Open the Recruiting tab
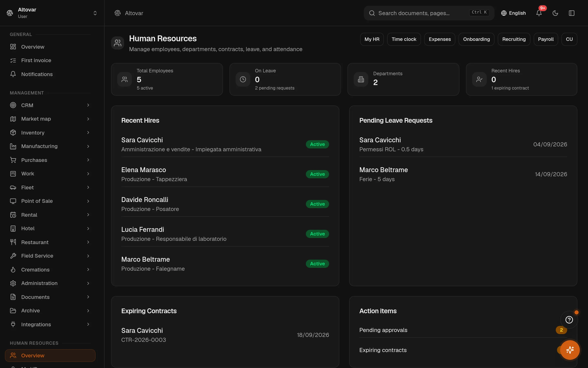Image resolution: width=588 pixels, height=368 pixels. (514, 39)
